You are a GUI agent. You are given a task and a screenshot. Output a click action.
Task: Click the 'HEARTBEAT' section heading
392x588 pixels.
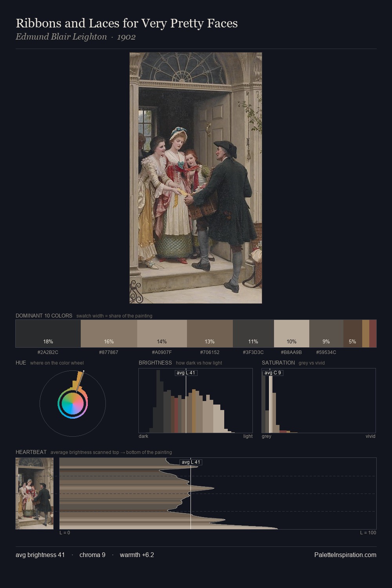point(31,452)
